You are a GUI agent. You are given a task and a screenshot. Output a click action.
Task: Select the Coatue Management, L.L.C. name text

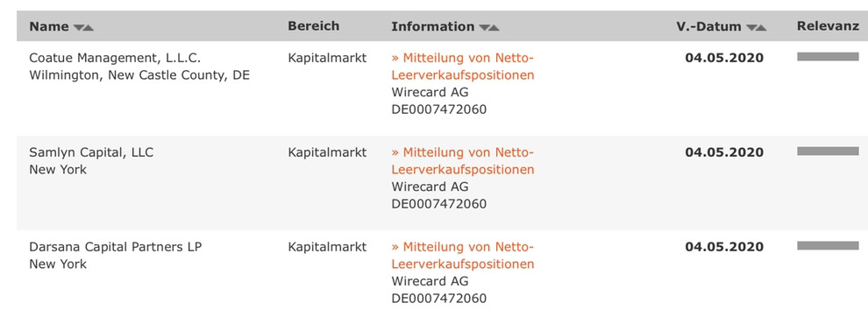pos(115,58)
